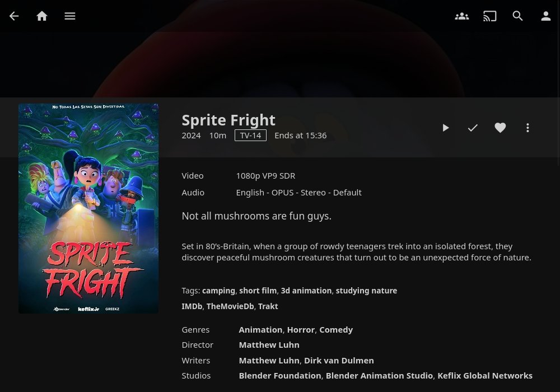Open the SyncPlay group icon

point(462,16)
